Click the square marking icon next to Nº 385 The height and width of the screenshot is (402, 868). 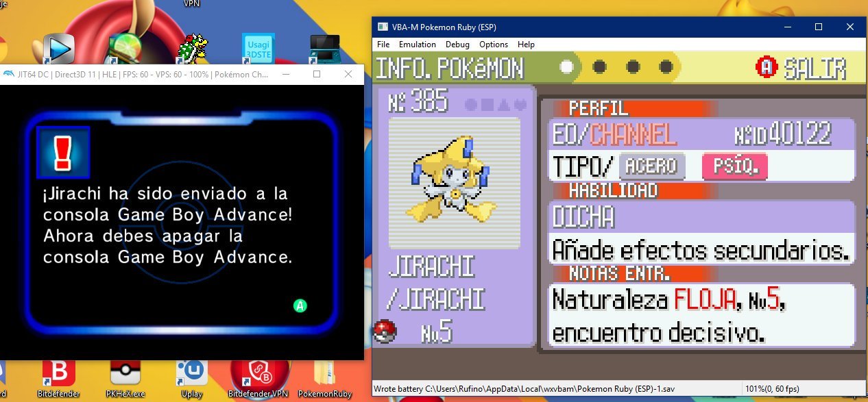(x=487, y=105)
